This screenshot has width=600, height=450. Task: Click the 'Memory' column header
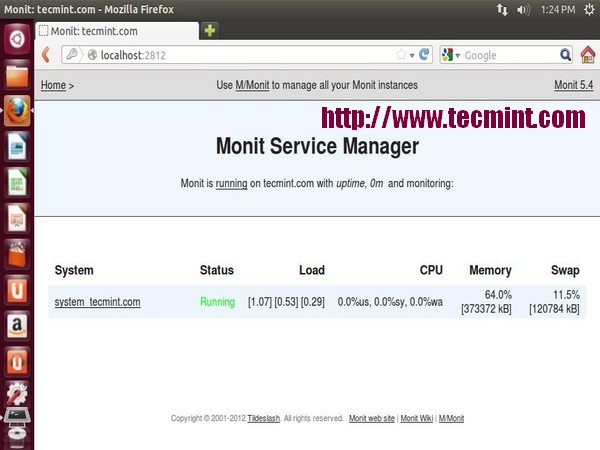(x=491, y=270)
